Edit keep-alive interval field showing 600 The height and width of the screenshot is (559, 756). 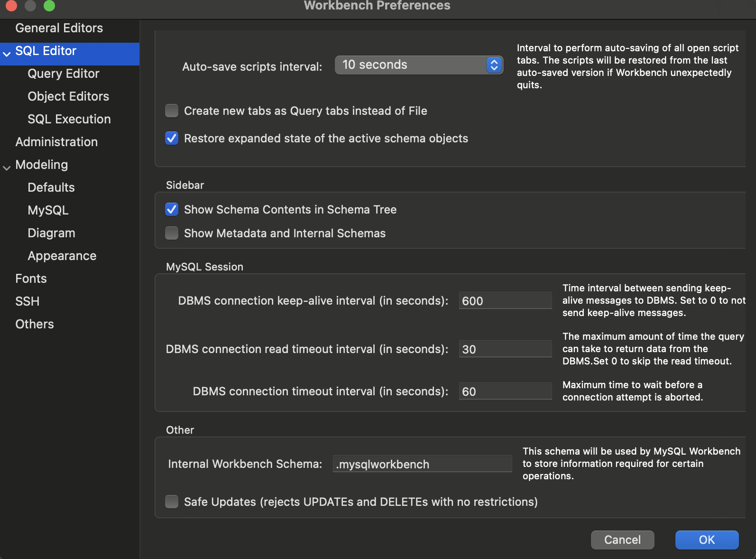click(x=505, y=301)
